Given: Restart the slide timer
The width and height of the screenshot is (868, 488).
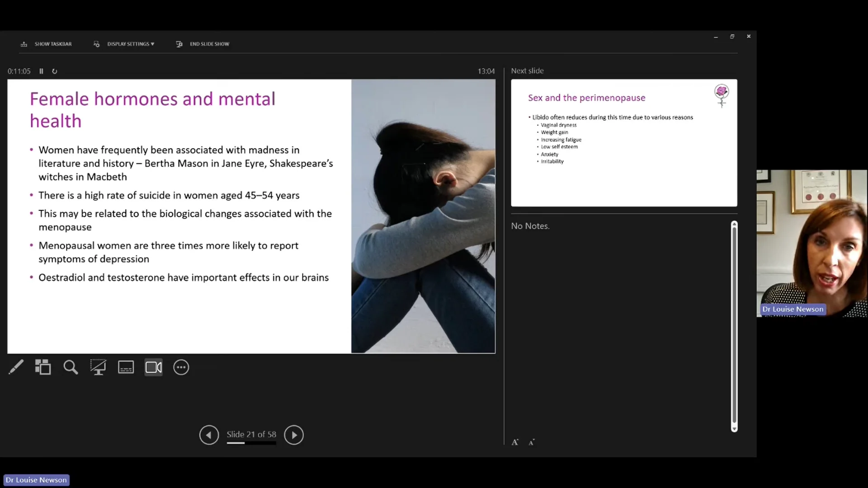Looking at the screenshot, I should [x=55, y=71].
